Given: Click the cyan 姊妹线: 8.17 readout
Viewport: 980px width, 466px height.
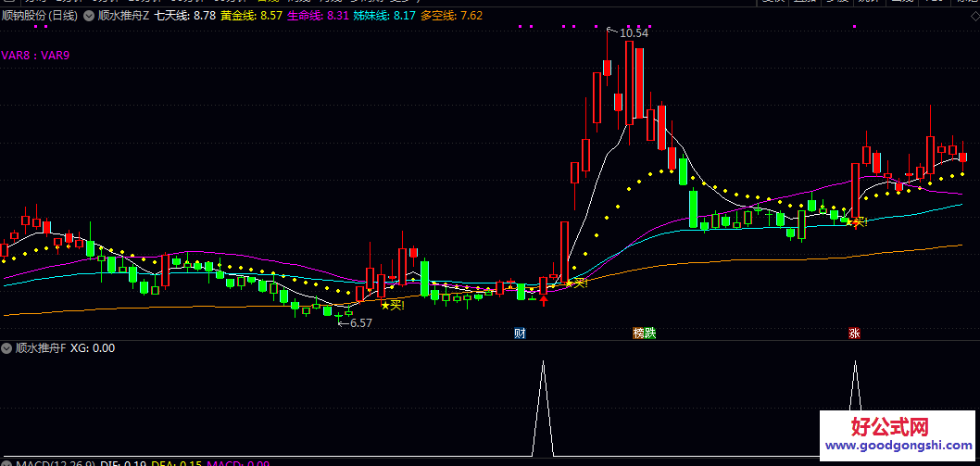Looking at the screenshot, I should [384, 16].
